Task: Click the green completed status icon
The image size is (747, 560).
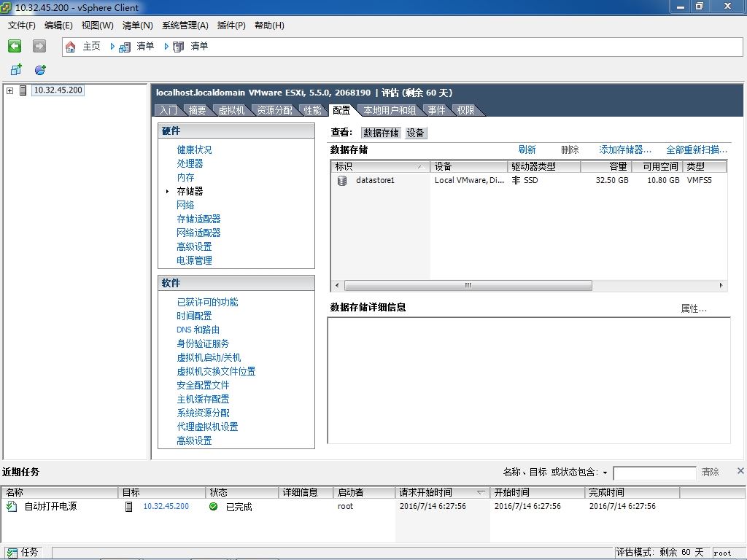Action: coord(214,506)
